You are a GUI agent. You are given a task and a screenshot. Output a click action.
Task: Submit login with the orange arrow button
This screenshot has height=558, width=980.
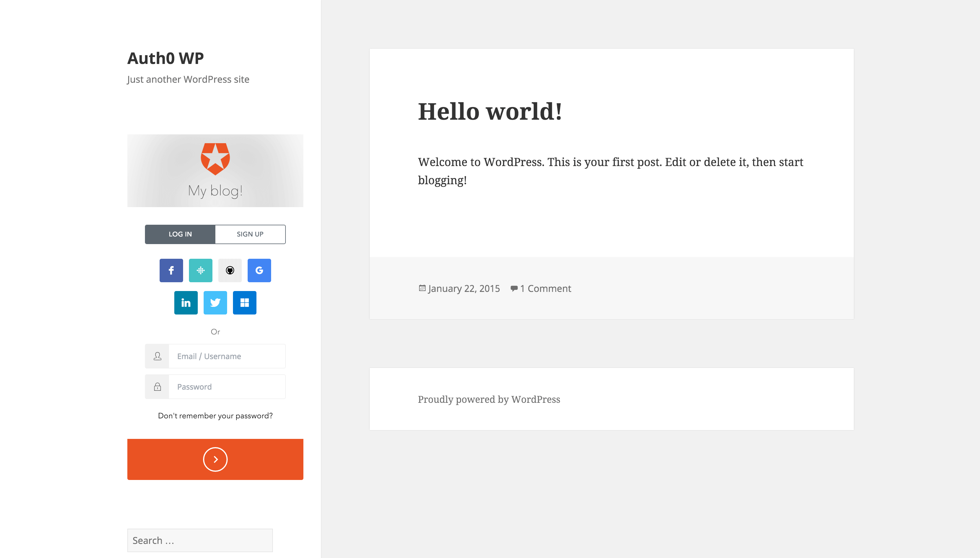pyautogui.click(x=215, y=459)
